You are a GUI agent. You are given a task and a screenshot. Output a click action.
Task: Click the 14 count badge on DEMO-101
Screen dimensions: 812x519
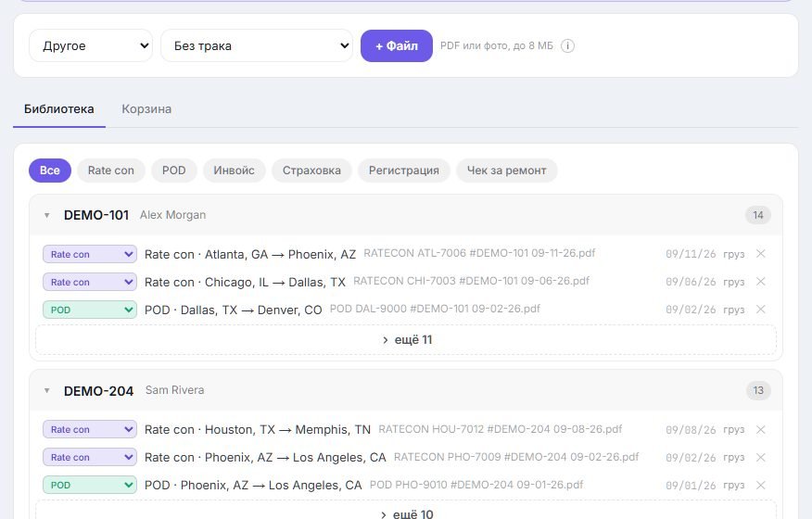click(758, 215)
